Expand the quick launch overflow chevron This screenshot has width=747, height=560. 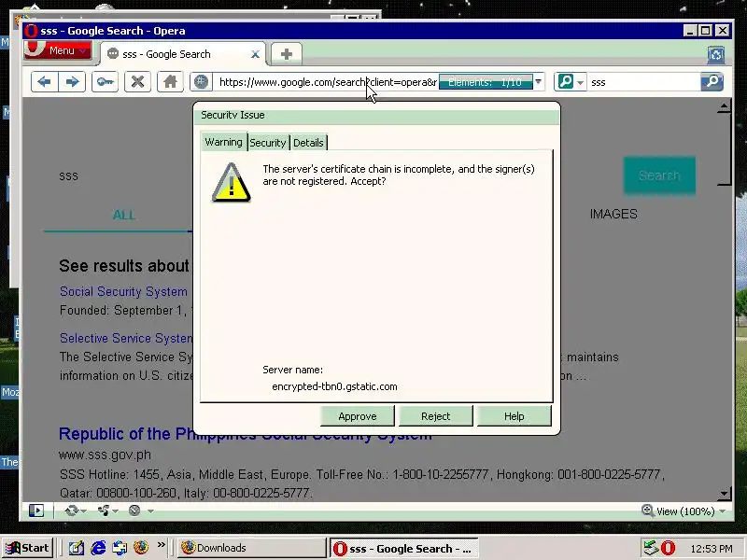[x=161, y=545]
